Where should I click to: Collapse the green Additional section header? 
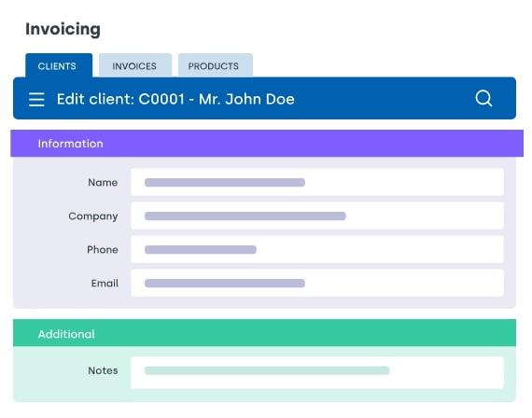[x=265, y=333]
